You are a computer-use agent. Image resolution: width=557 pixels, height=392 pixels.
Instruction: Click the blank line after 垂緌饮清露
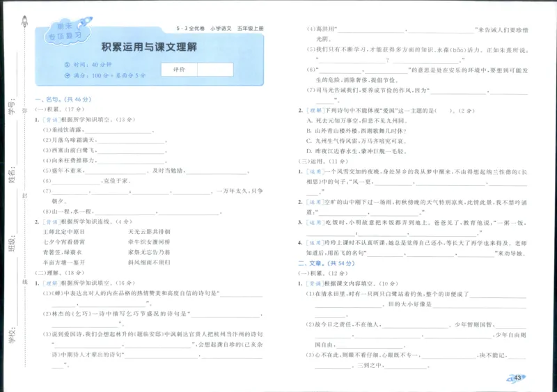118,132
